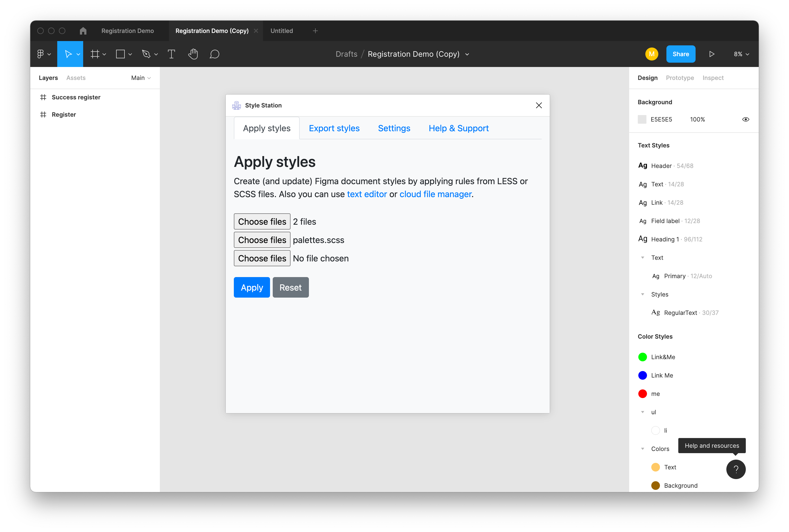The height and width of the screenshot is (532, 789).
Task: Select the Register frame layer
Action: pyautogui.click(x=64, y=115)
